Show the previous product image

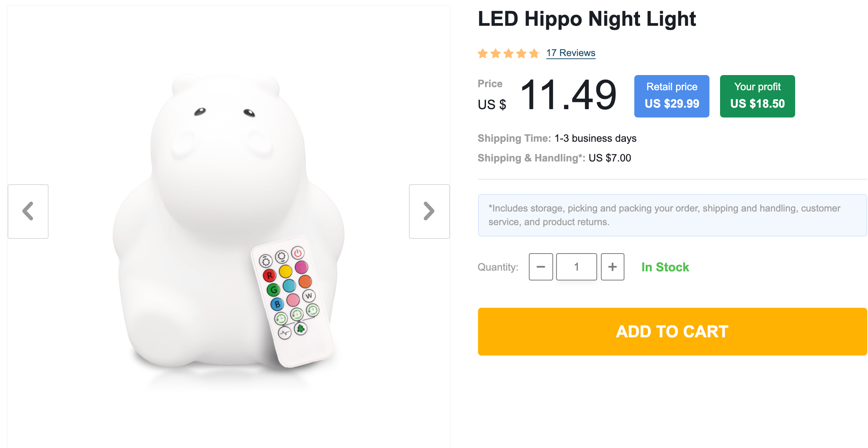coord(28,211)
